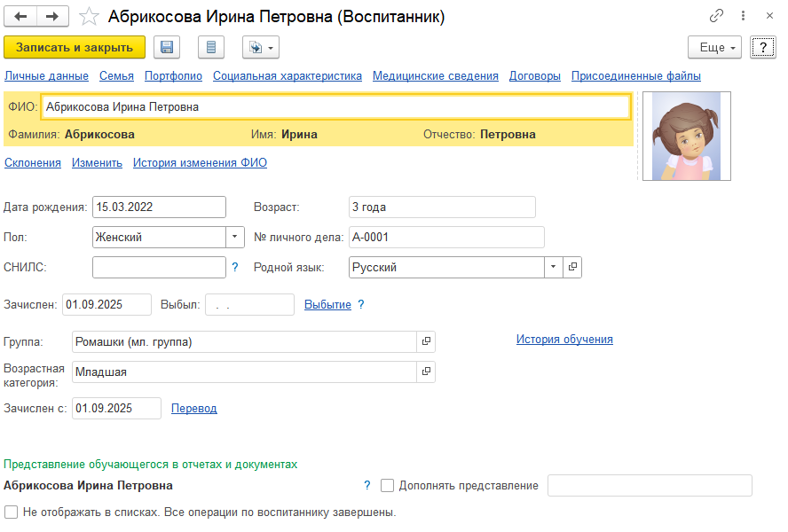The width and height of the screenshot is (788, 532).
Task: Open the Еще dropdown menu
Action: (x=714, y=48)
